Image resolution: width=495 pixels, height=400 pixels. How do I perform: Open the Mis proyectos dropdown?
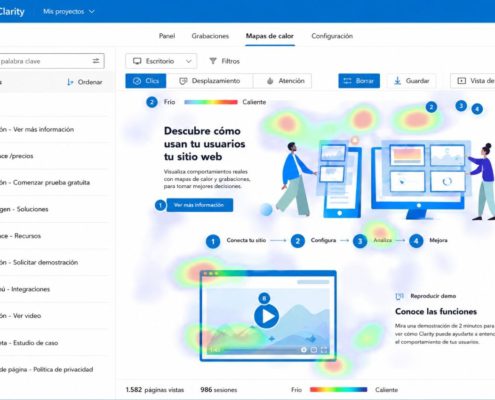tap(69, 12)
